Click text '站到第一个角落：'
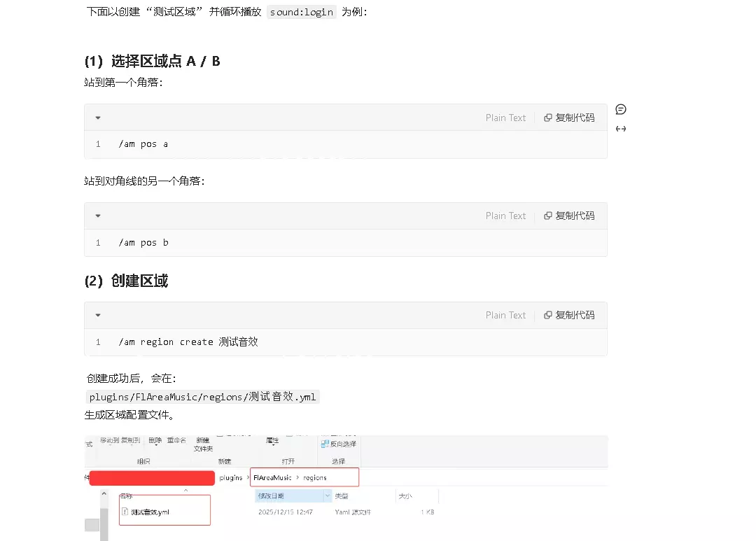This screenshot has width=756, height=541. pyautogui.click(x=124, y=83)
